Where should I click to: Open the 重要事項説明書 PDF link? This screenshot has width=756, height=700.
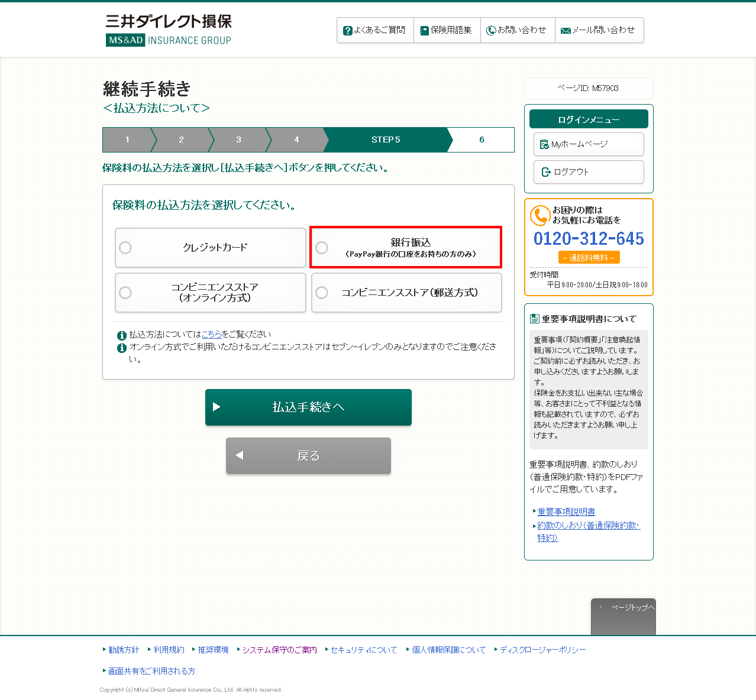566,512
